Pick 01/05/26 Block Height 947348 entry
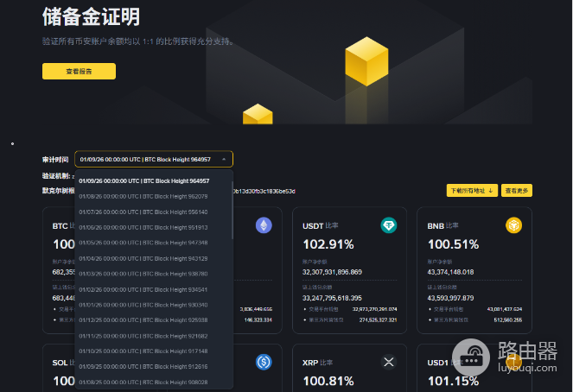Viewport: 573px width, 392px height. point(143,243)
